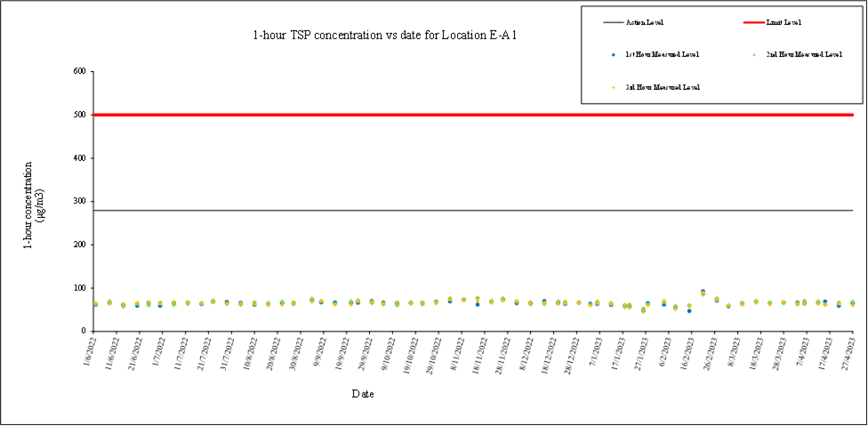Click the "3rd Hour Measured Level" legend text
This screenshot has height=426, width=868.
(663, 87)
